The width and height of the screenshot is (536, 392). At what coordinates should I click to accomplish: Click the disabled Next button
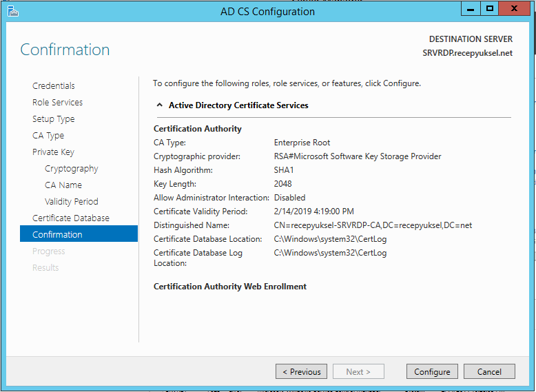tap(358, 371)
